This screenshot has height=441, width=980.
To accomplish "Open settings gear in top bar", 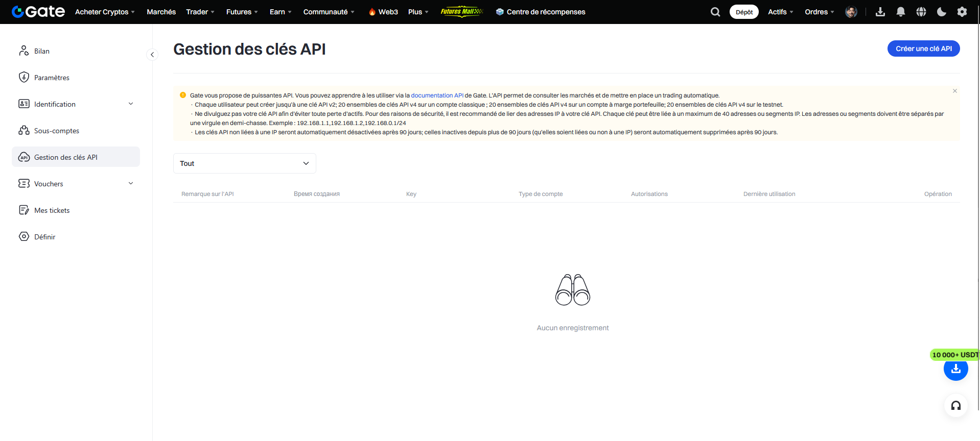I will click(962, 12).
